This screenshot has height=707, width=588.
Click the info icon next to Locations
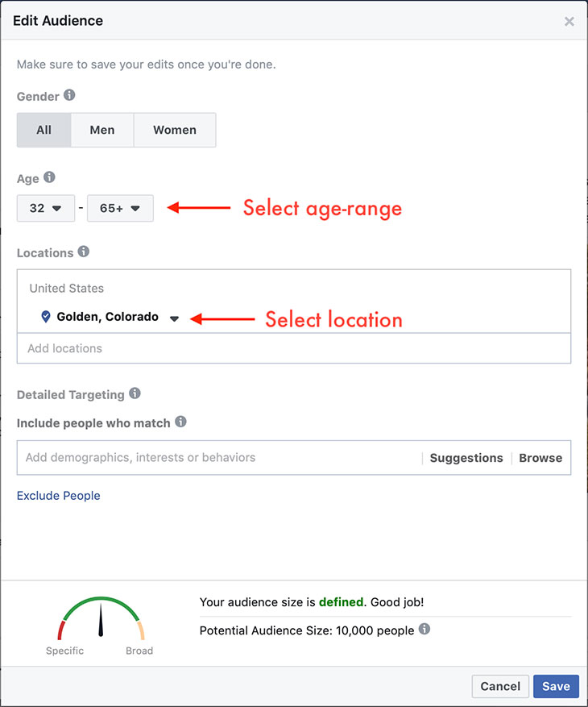[83, 252]
